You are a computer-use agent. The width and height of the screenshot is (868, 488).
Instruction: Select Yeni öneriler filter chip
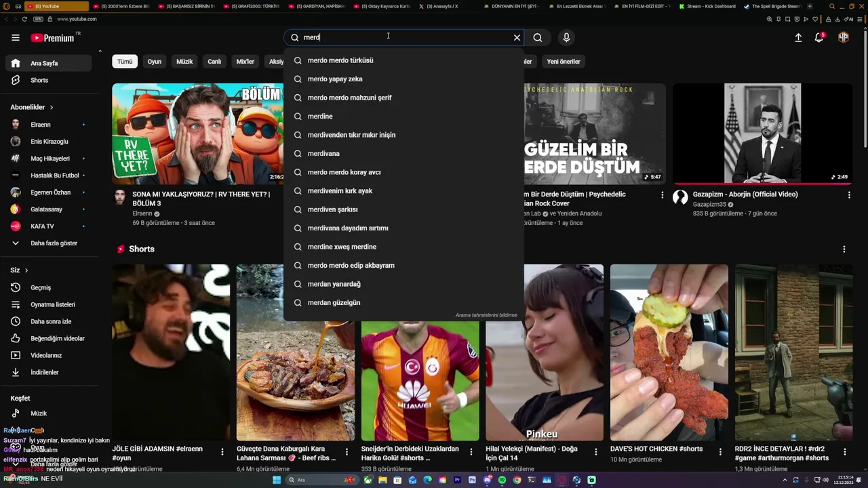point(564,62)
